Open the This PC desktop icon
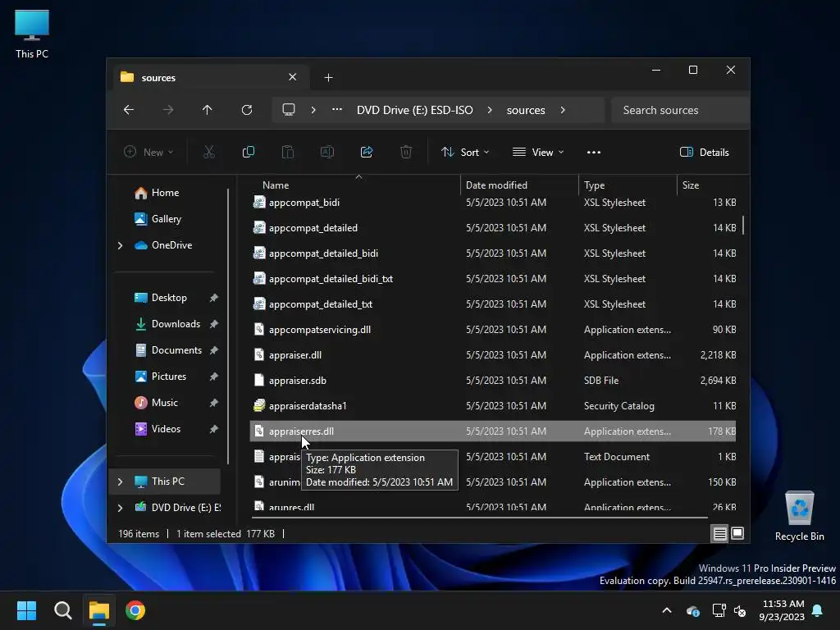Image resolution: width=840 pixels, height=630 pixels. tap(32, 34)
